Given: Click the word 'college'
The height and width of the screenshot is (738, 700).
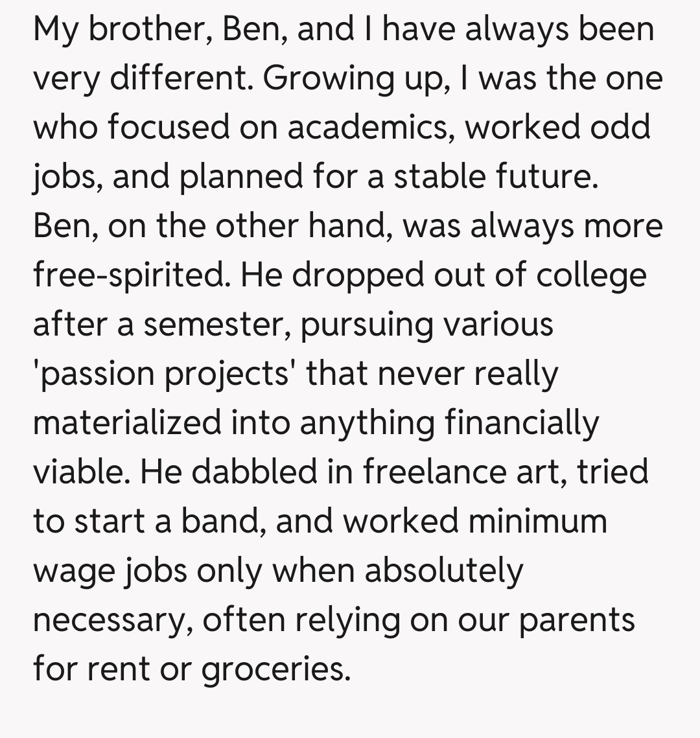Looking at the screenshot, I should pyautogui.click(x=591, y=275).
